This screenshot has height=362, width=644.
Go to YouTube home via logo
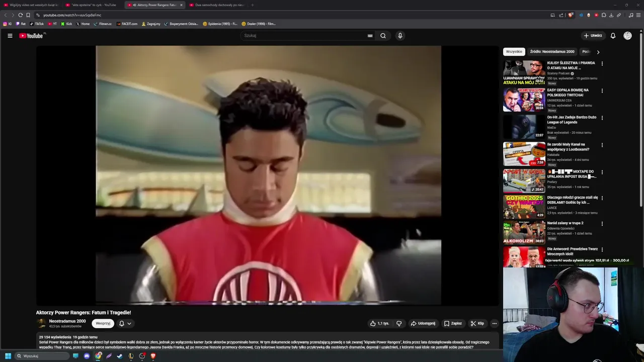(32, 36)
